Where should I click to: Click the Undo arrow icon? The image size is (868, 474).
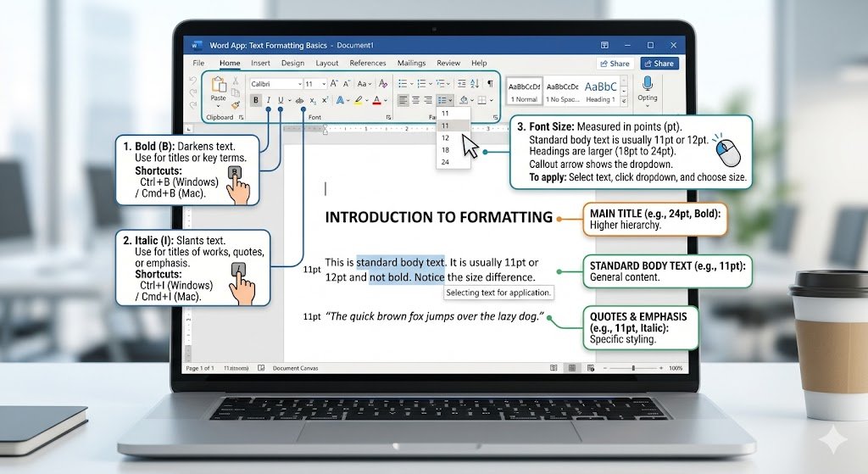[192, 81]
